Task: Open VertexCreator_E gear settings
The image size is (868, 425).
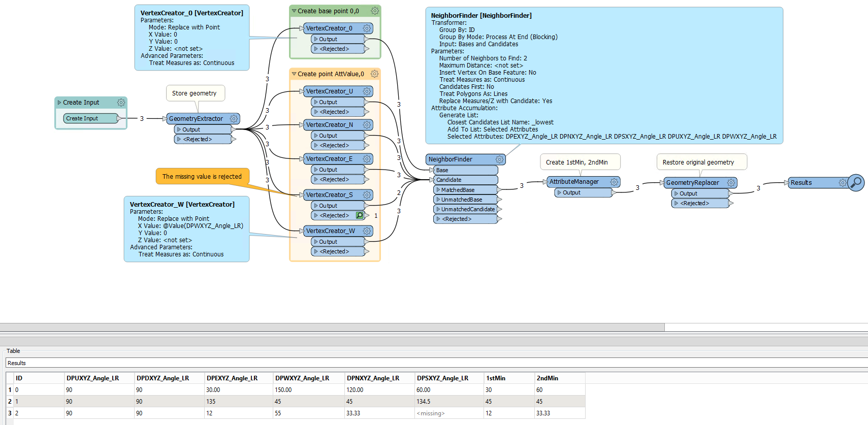Action: point(367,159)
